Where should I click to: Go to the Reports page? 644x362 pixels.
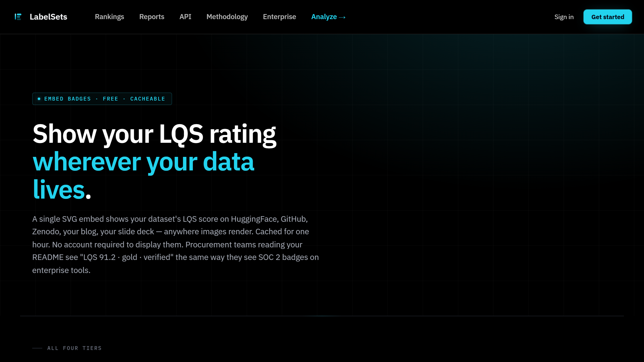click(x=152, y=17)
